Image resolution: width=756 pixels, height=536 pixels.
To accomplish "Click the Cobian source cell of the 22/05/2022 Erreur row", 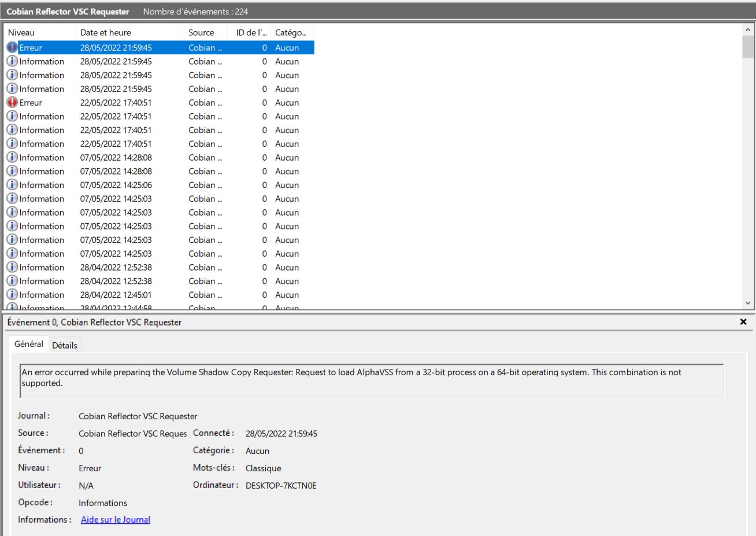I will (205, 102).
